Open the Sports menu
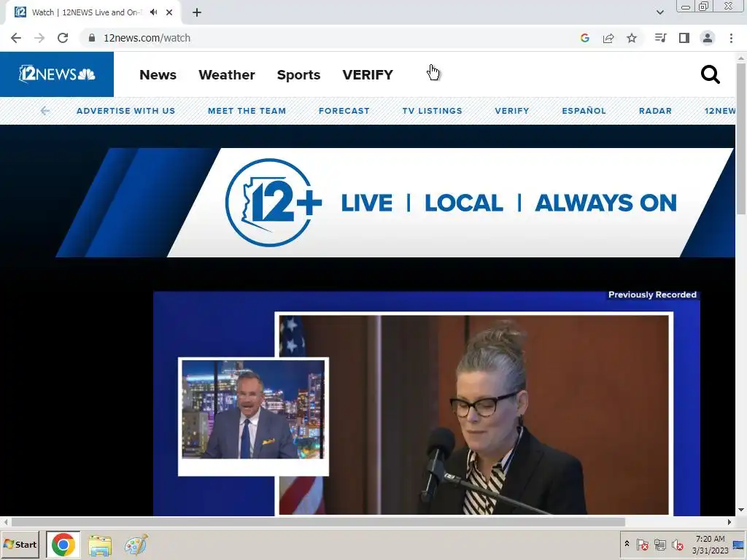 click(298, 75)
